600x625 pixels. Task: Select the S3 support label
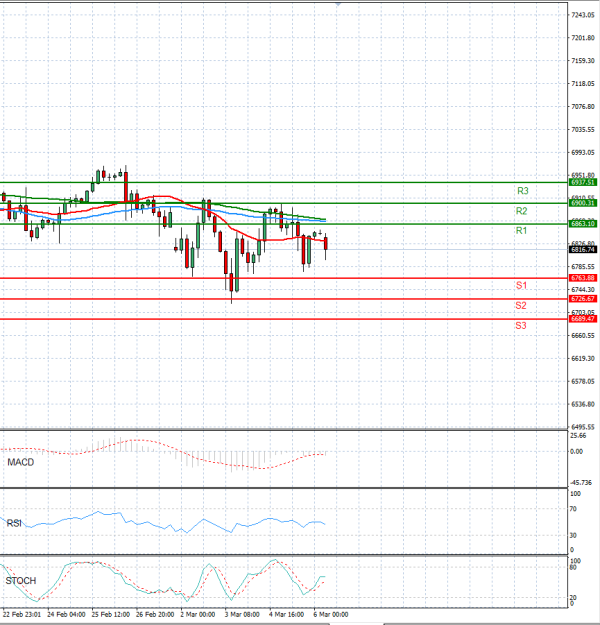[522, 326]
